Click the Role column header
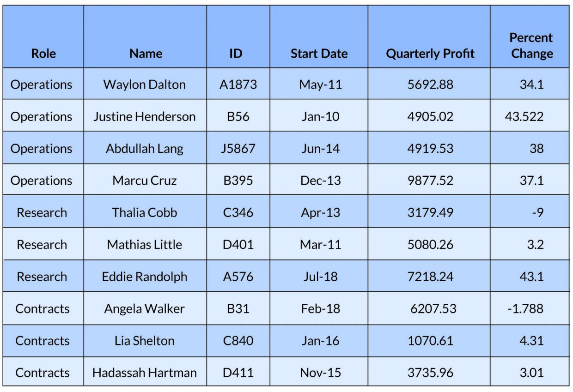This screenshot has width=573, height=392. pyautogui.click(x=43, y=37)
